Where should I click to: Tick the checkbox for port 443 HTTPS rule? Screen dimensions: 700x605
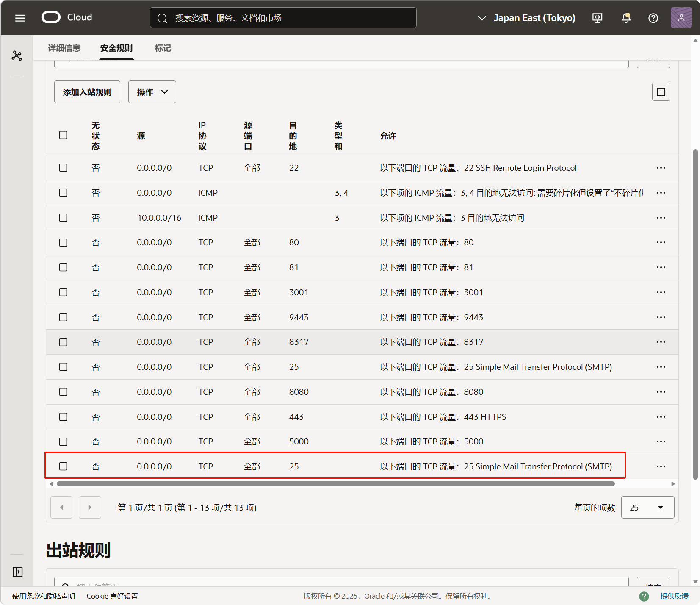point(64,417)
